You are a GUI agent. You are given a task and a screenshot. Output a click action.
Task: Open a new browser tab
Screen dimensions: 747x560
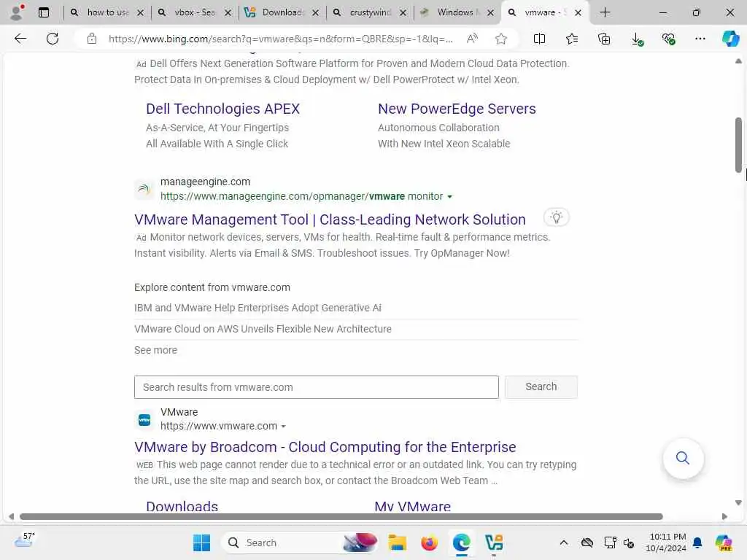coord(605,12)
